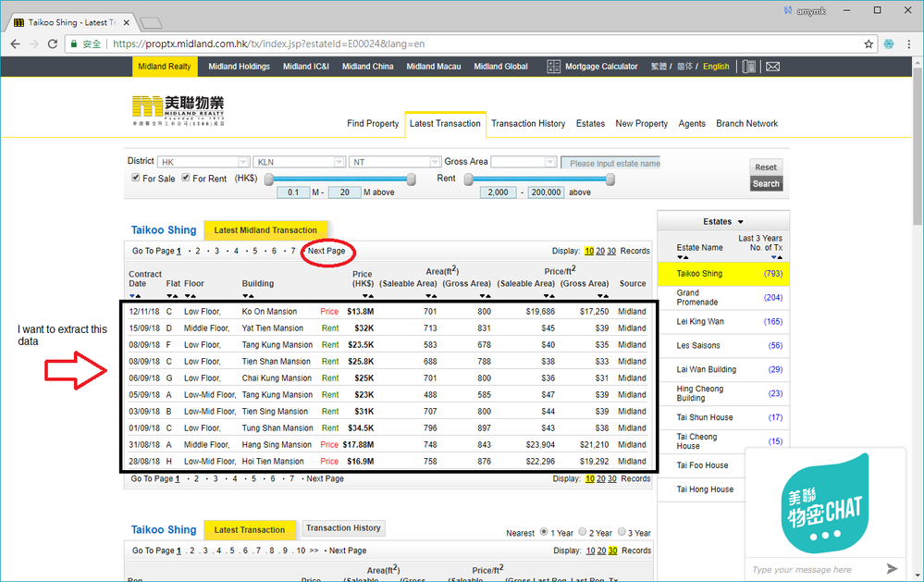Click the 0.1 minimum price field
This screenshot has height=582, width=924.
click(x=293, y=192)
